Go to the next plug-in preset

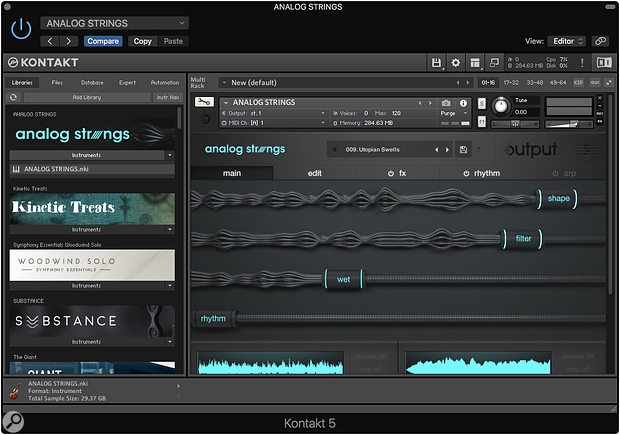(x=68, y=41)
